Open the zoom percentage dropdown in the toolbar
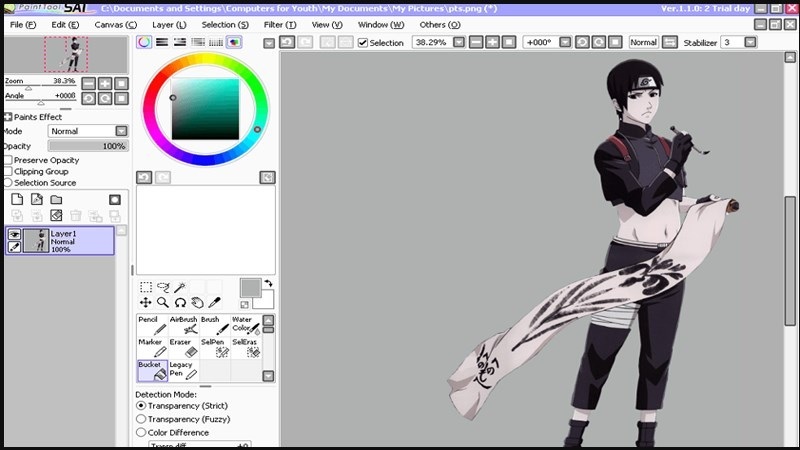 click(x=459, y=42)
